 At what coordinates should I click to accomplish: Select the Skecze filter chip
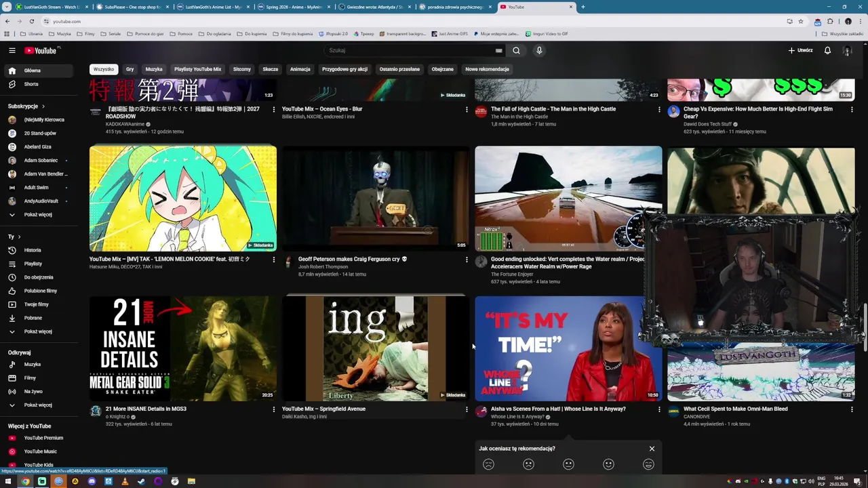point(271,69)
